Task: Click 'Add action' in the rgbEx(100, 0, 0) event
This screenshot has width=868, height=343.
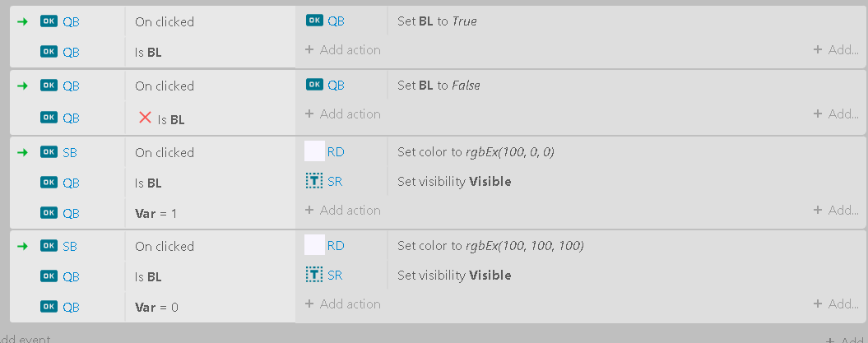Action: pyautogui.click(x=343, y=211)
